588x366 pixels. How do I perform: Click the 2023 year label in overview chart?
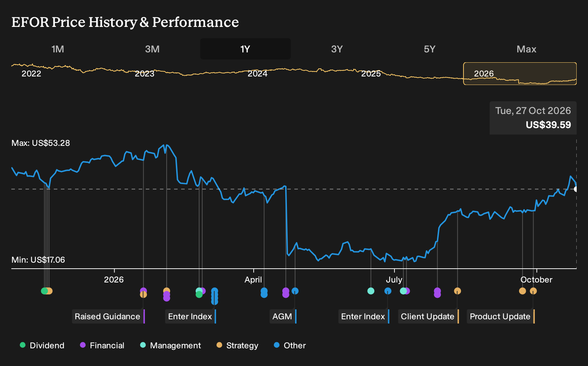click(145, 74)
